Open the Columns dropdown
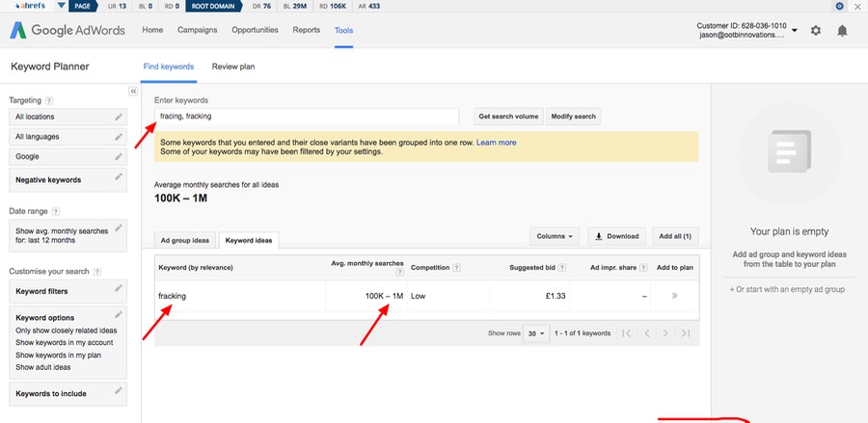Viewport: 868px width, 423px height. click(x=555, y=236)
